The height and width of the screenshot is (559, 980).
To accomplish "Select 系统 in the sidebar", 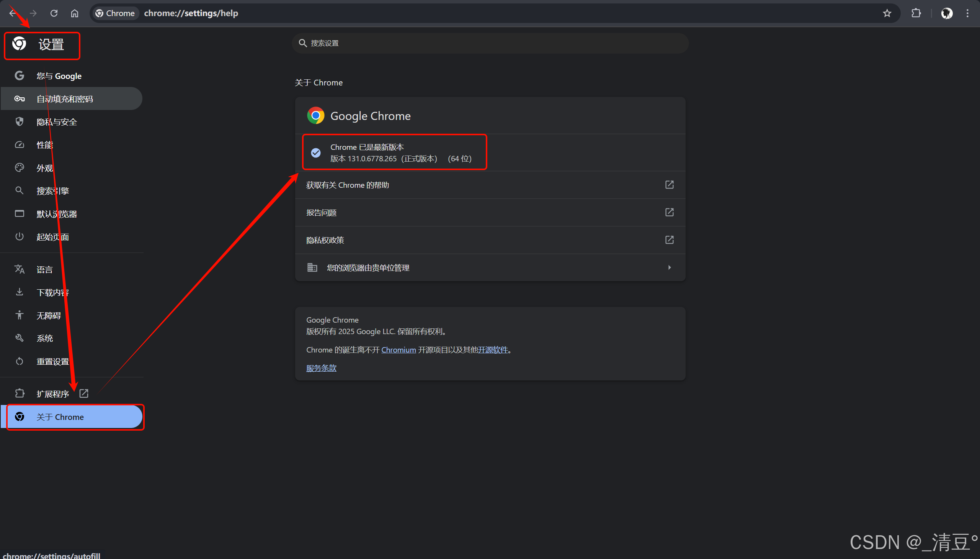I will (71, 338).
